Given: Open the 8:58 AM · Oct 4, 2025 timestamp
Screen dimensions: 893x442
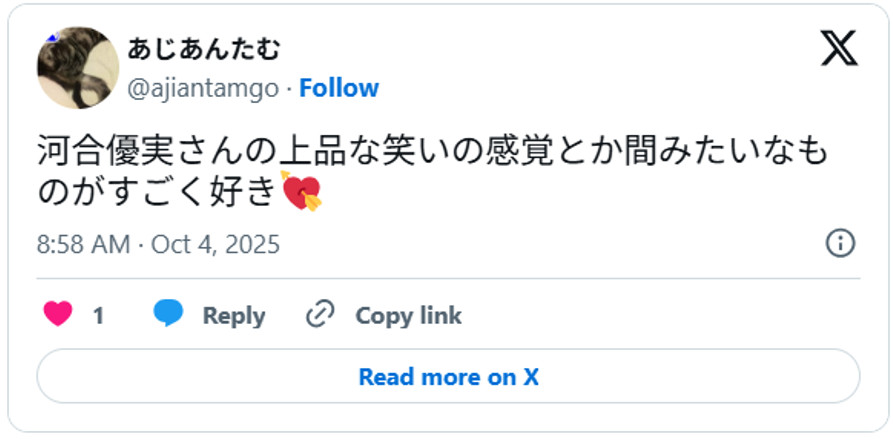Looking at the screenshot, I should (x=158, y=244).
